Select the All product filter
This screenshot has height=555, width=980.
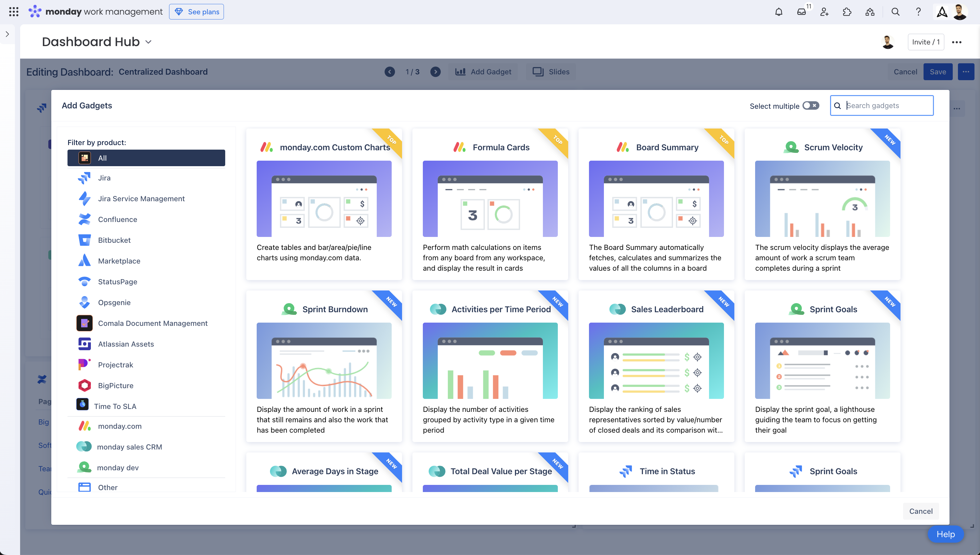(146, 158)
